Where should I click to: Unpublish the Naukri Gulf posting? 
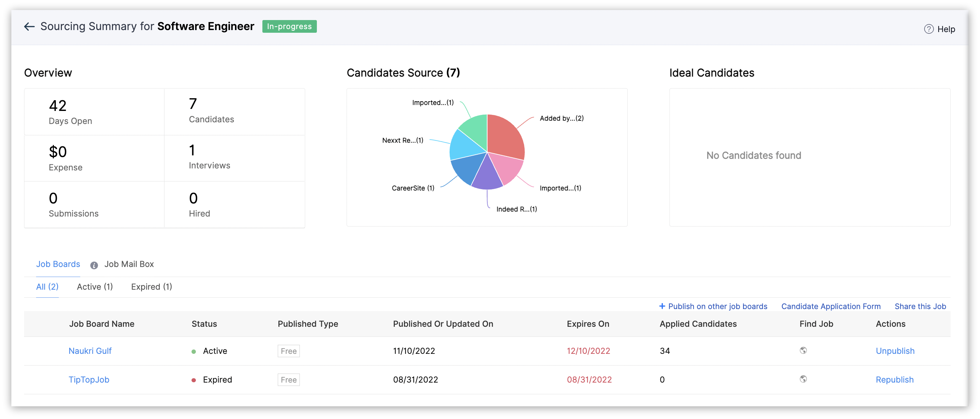(x=895, y=351)
